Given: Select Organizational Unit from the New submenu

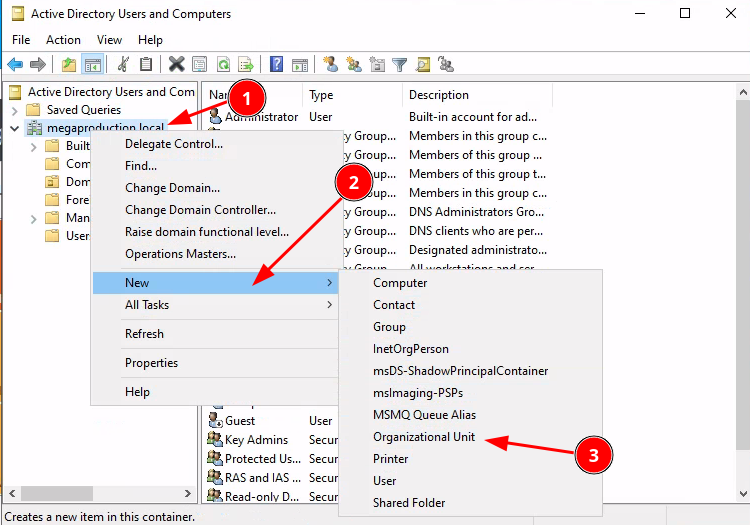Looking at the screenshot, I should (424, 437).
